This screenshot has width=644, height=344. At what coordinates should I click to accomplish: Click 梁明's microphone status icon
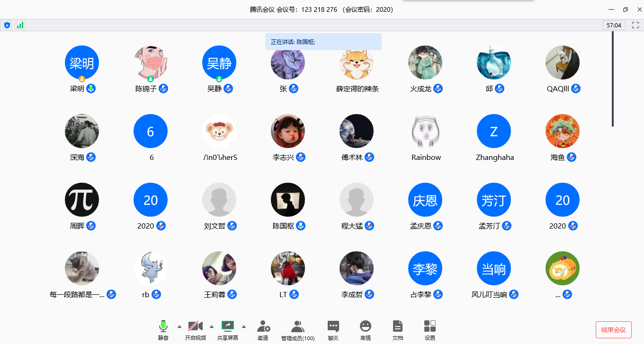point(91,88)
